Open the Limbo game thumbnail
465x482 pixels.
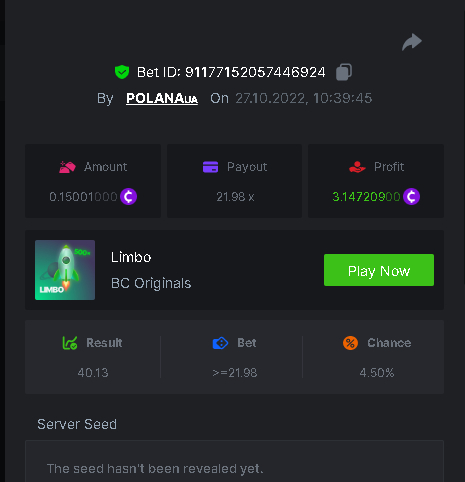point(65,270)
